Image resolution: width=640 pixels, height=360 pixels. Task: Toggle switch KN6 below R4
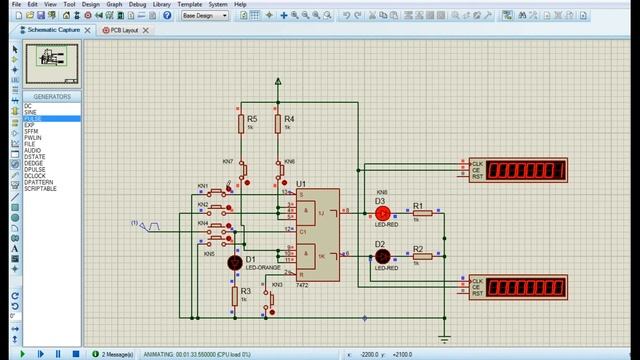(x=281, y=171)
